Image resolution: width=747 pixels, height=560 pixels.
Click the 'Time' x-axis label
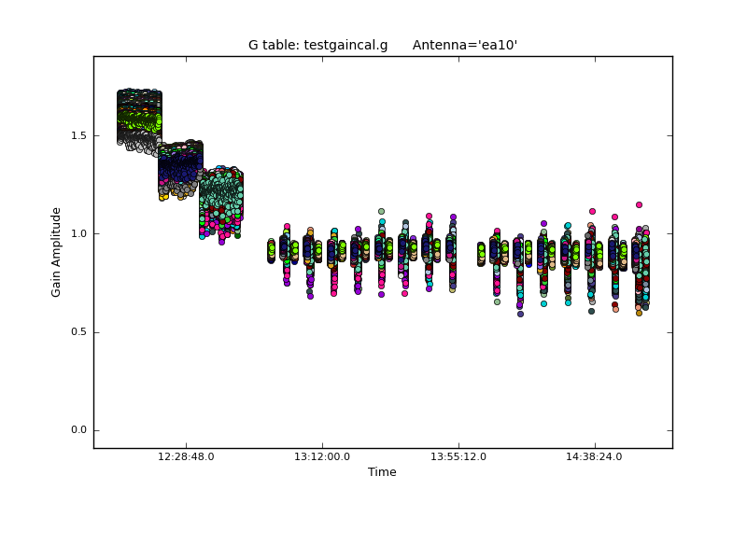tap(382, 472)
